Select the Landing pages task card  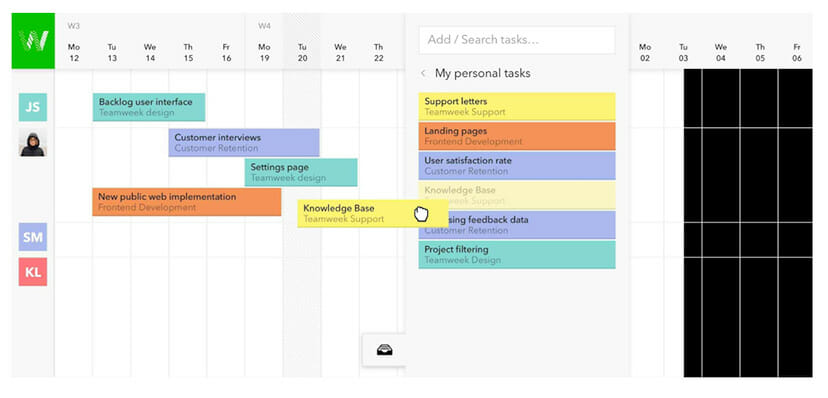(517, 136)
